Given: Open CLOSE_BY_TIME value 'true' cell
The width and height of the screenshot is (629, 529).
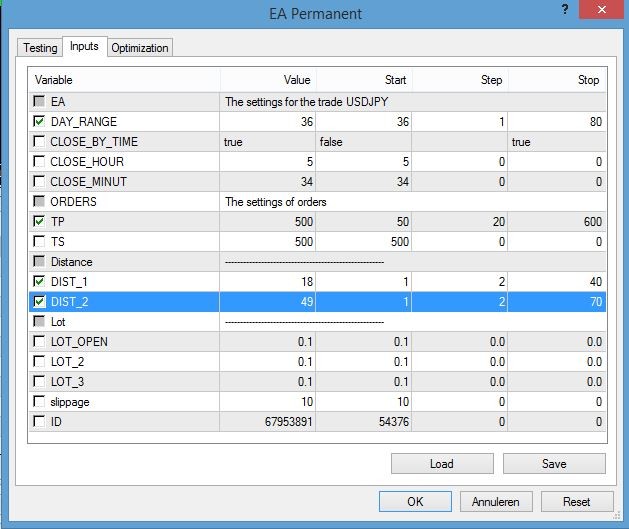Looking at the screenshot, I should (x=268, y=142).
